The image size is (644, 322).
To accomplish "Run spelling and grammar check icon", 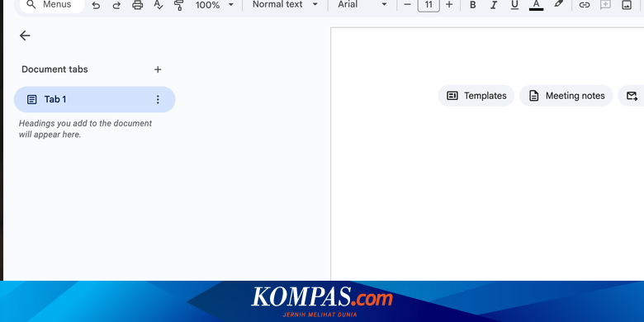I will pyautogui.click(x=159, y=5).
